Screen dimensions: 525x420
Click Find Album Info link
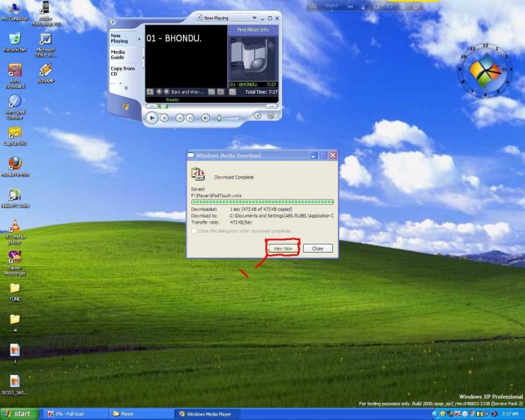pos(253,29)
